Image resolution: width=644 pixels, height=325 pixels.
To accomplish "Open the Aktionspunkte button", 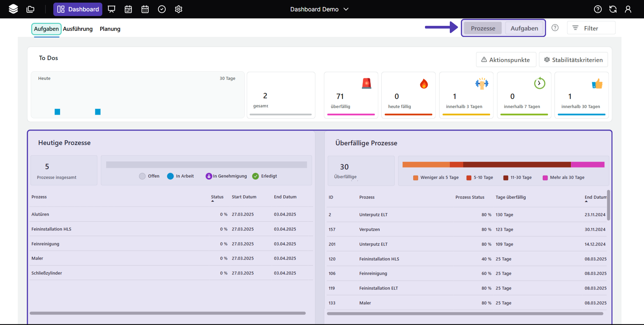I will [x=506, y=60].
